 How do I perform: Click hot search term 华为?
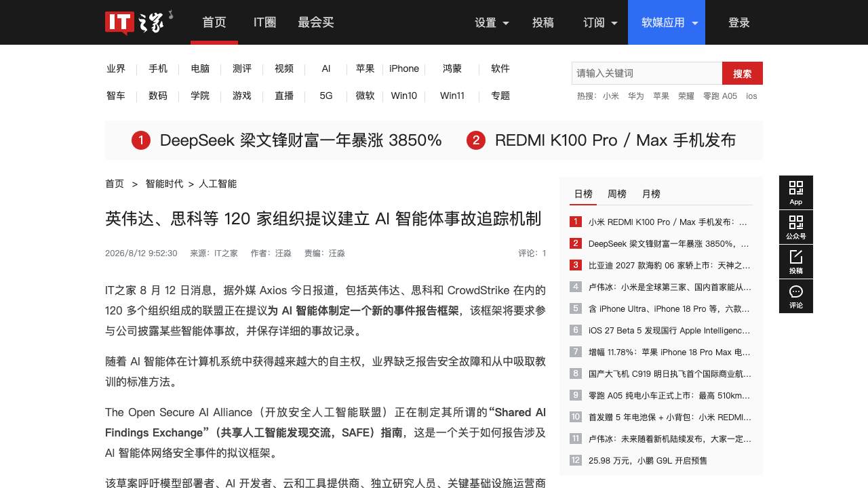pyautogui.click(x=636, y=96)
